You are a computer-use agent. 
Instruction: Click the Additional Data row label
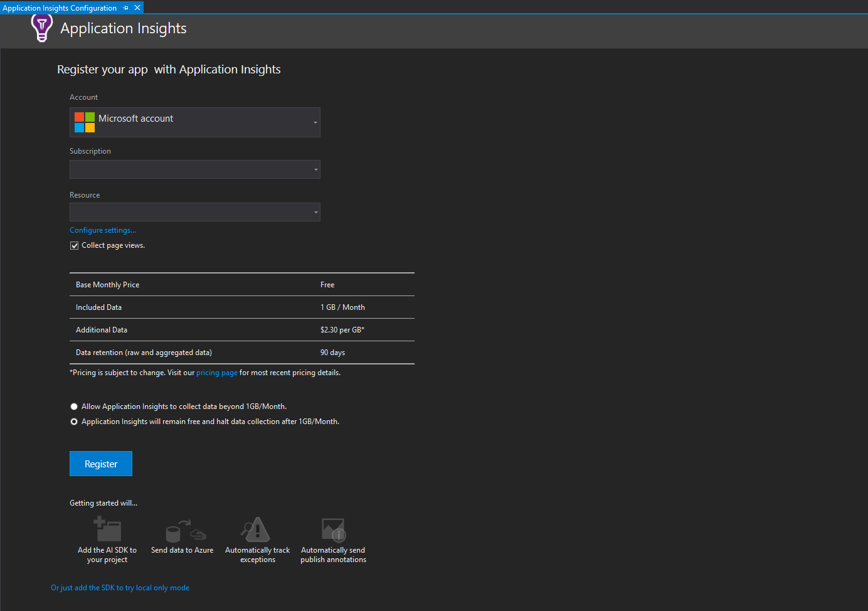click(102, 330)
